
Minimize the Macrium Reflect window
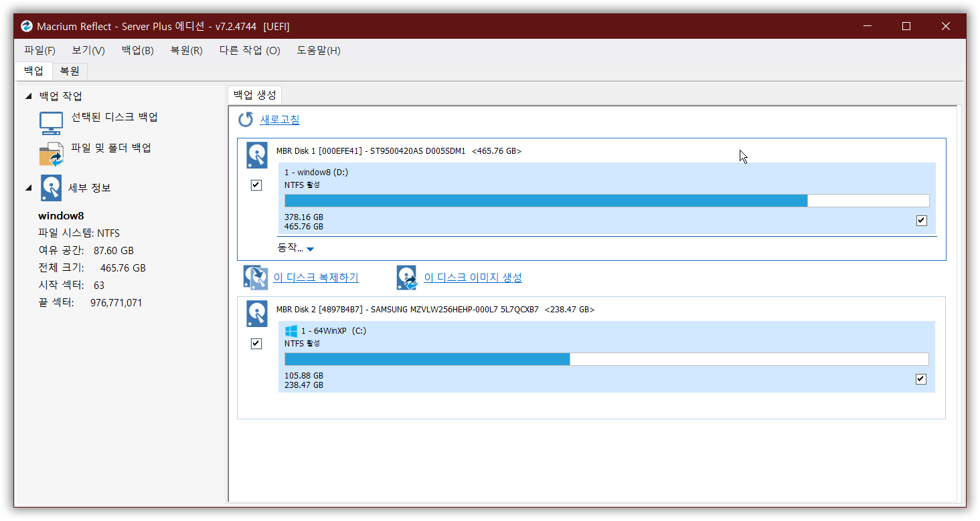click(867, 26)
